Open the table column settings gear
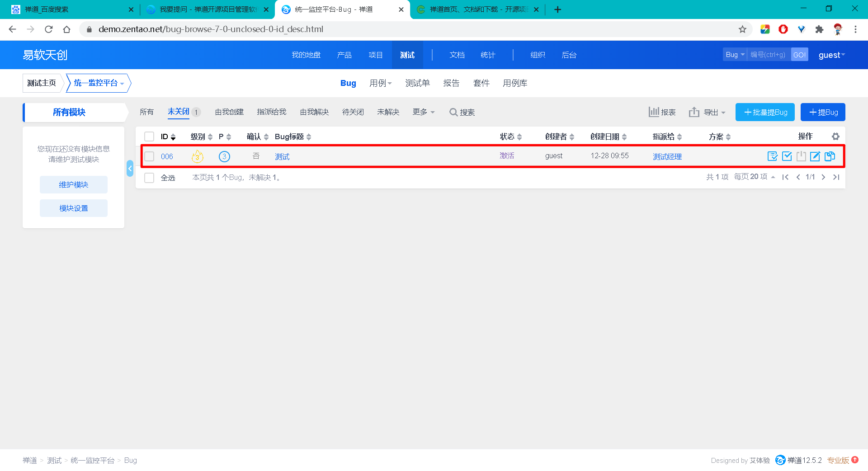868x471 pixels. pos(835,137)
